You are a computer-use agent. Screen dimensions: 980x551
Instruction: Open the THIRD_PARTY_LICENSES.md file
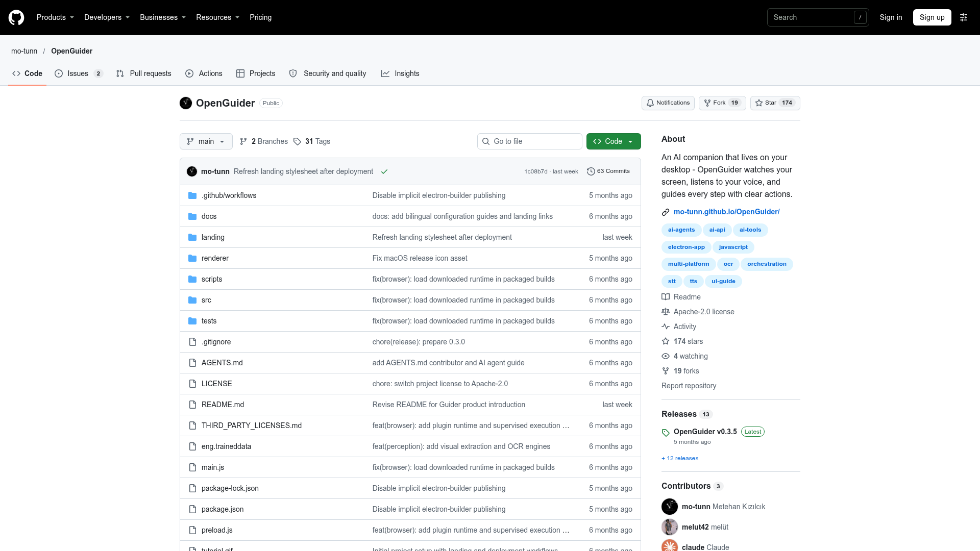252,425
